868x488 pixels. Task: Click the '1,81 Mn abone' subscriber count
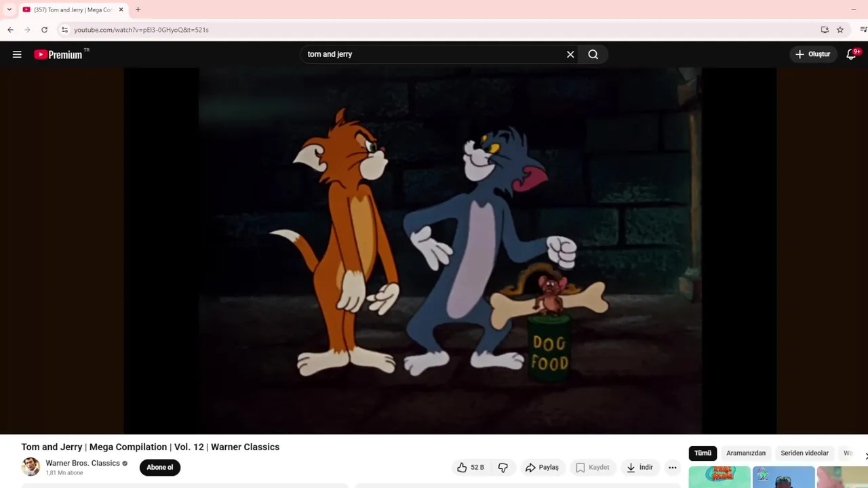coord(64,473)
